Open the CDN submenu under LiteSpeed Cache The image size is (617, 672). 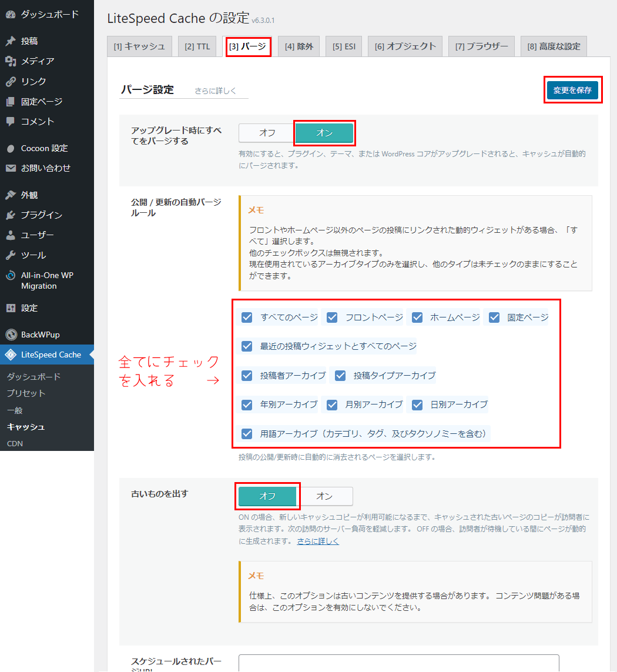pos(15,443)
